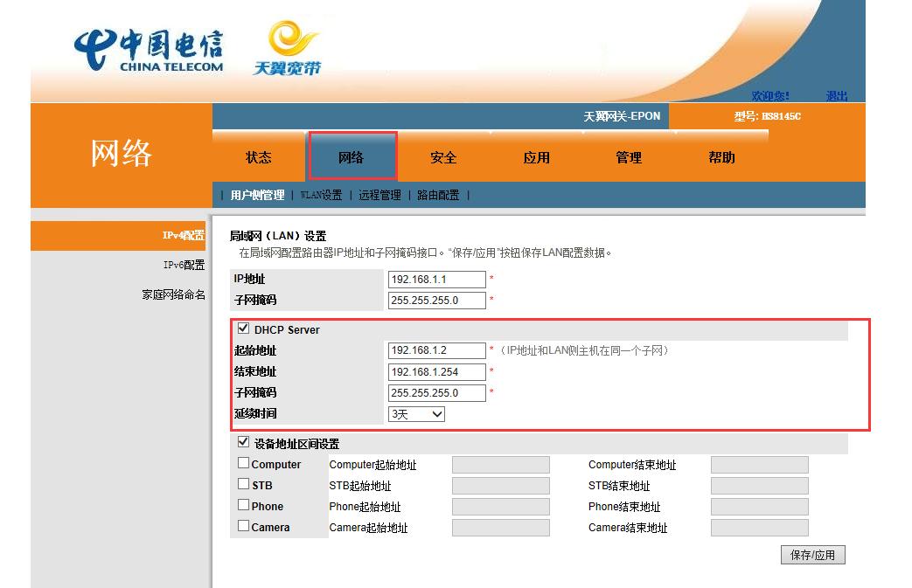Click the 退出 logout link

836,94
